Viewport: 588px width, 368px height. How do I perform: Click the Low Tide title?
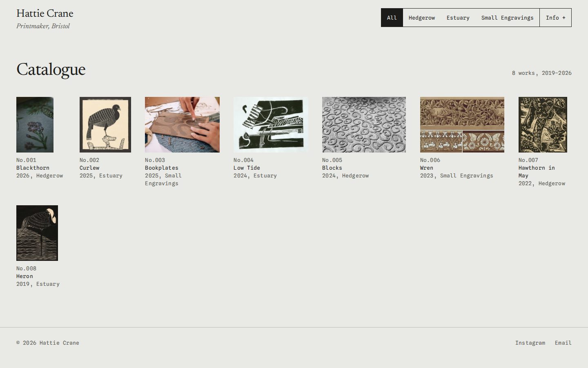pos(247,168)
